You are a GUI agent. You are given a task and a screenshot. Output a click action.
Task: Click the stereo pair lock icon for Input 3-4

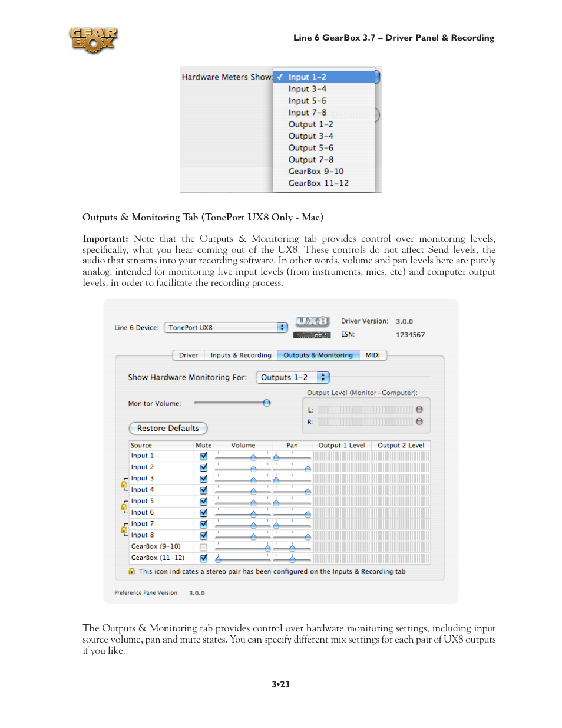point(124,485)
